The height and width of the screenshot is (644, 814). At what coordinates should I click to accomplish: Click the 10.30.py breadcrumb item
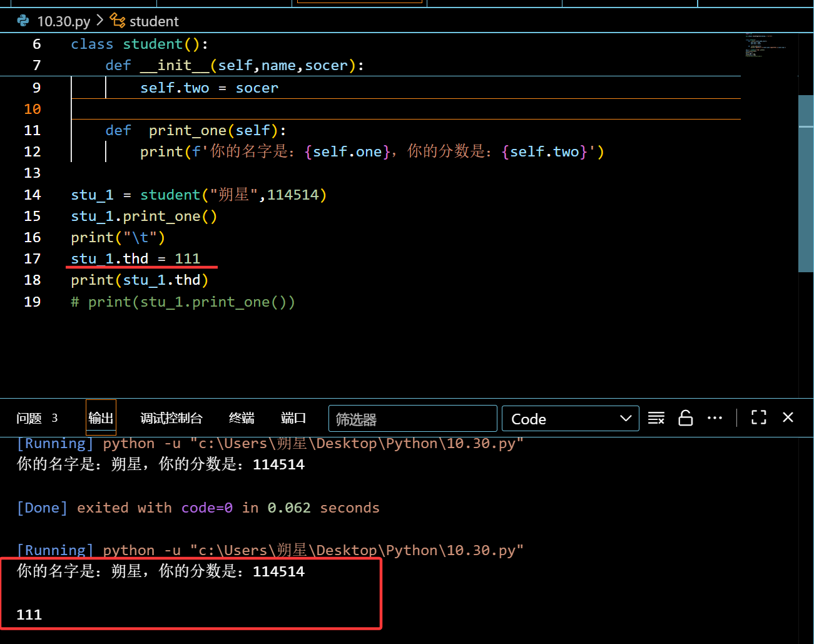pos(63,21)
